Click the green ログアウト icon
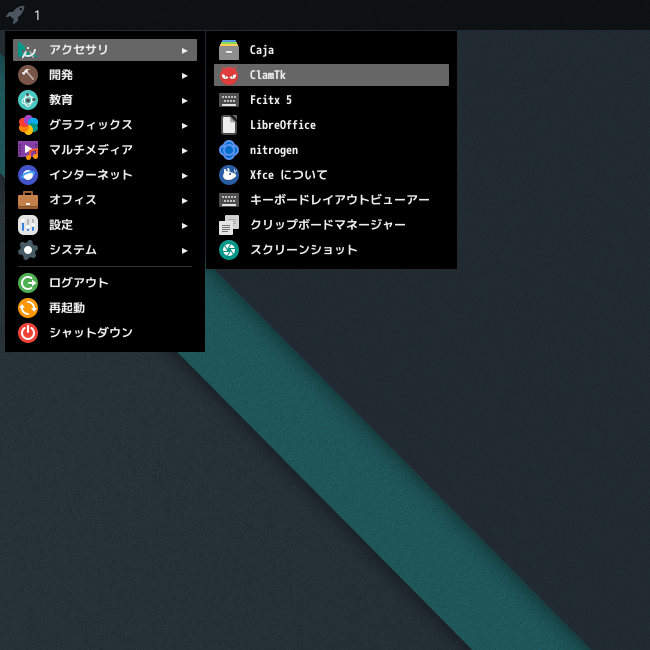This screenshot has height=650, width=650. tap(28, 283)
